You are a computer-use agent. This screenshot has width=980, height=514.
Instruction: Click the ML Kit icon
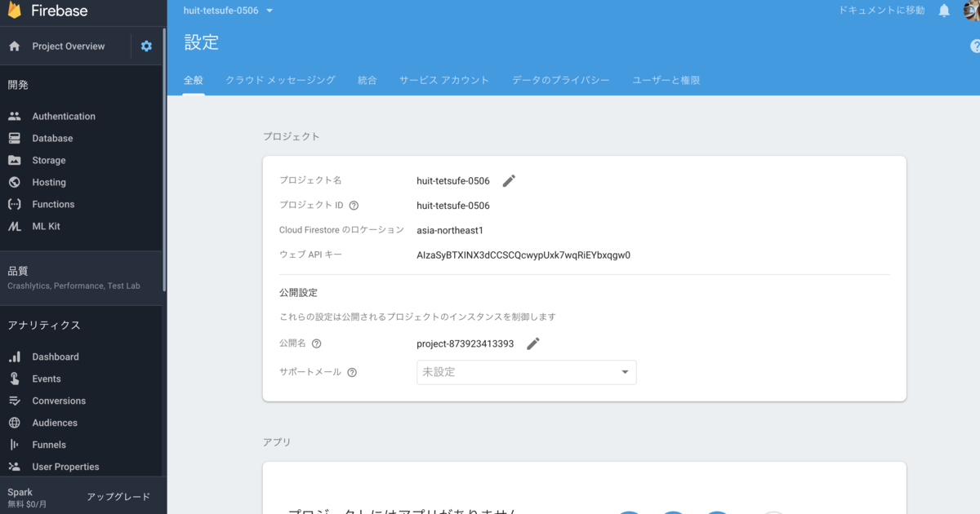pos(14,227)
